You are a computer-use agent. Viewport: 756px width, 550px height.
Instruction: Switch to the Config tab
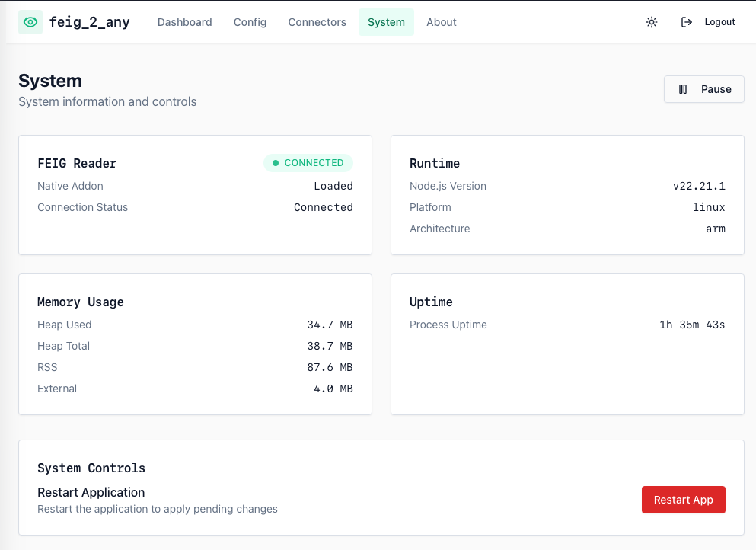pos(250,22)
